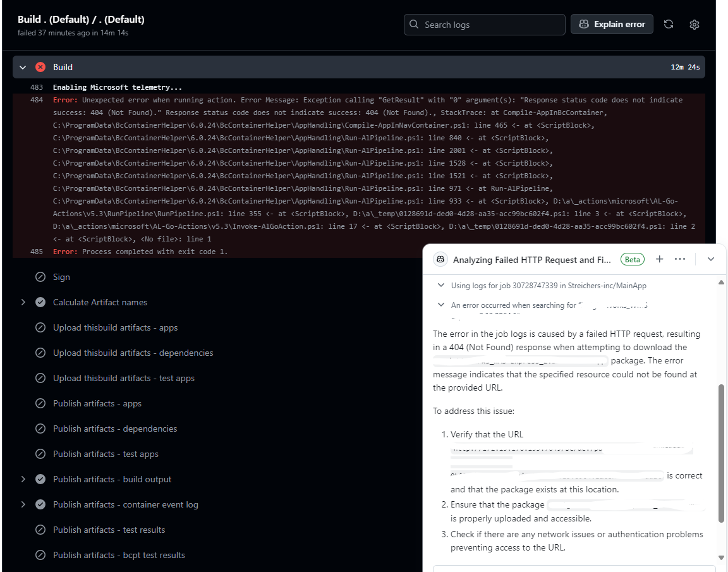Click skipped icon beside Publish artifacts - test apps

point(40,454)
